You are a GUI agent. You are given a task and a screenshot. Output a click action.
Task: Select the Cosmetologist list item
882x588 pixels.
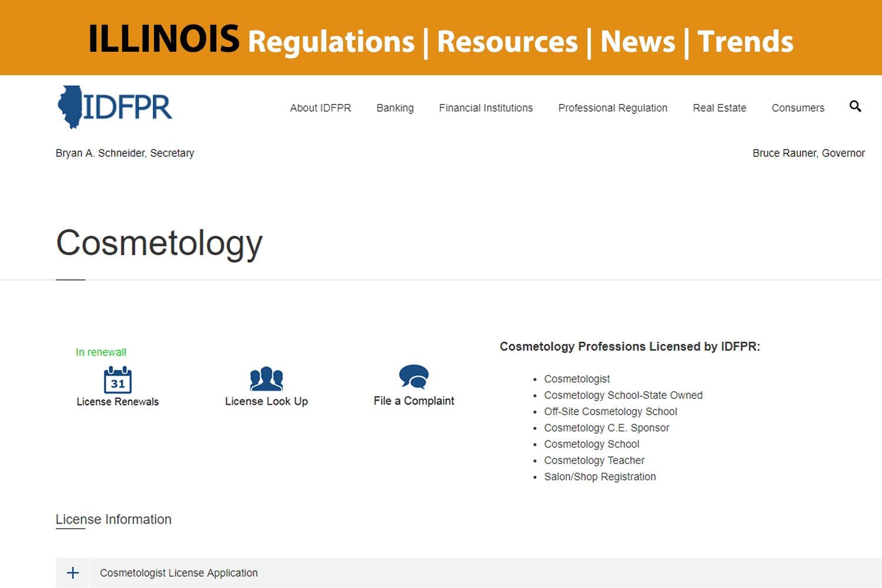[577, 379]
